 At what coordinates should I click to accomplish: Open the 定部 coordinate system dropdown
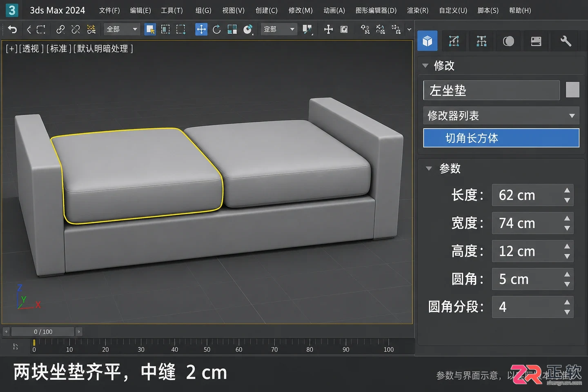click(x=279, y=29)
